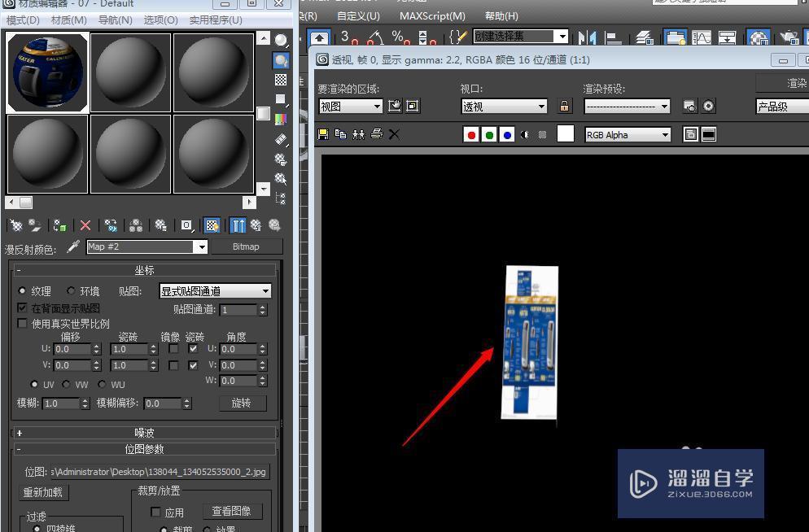Print the rendered image
809x532 pixels.
coord(376,133)
